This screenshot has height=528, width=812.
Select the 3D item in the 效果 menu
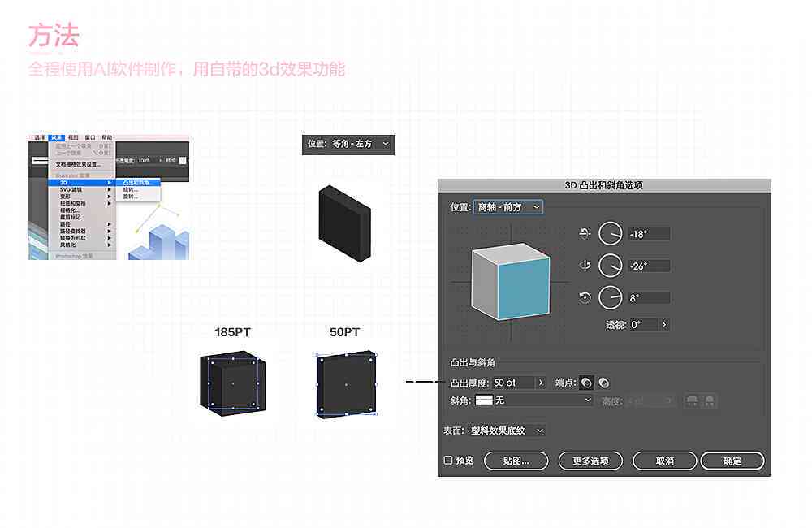[x=82, y=183]
